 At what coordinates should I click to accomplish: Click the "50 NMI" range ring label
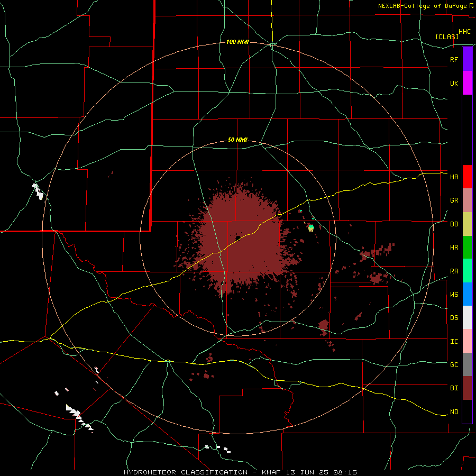point(237,140)
